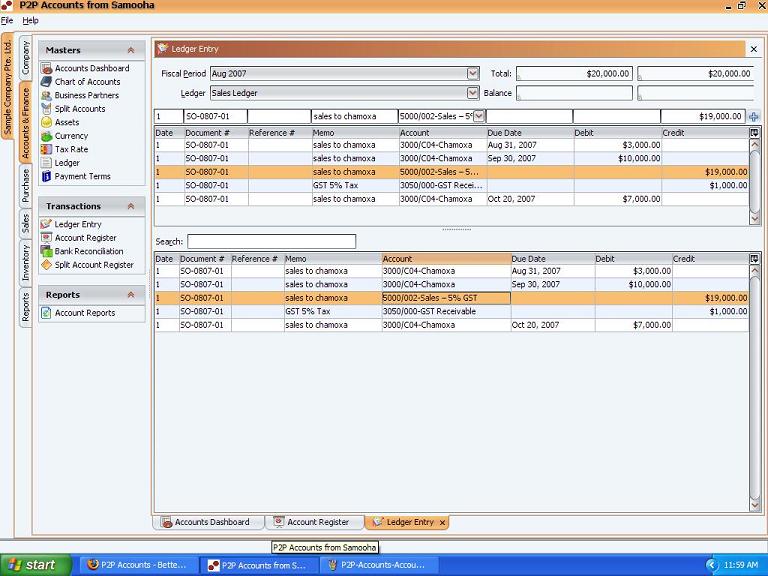
Task: Click the Ledger Entry panel header icon
Action: 163,48
